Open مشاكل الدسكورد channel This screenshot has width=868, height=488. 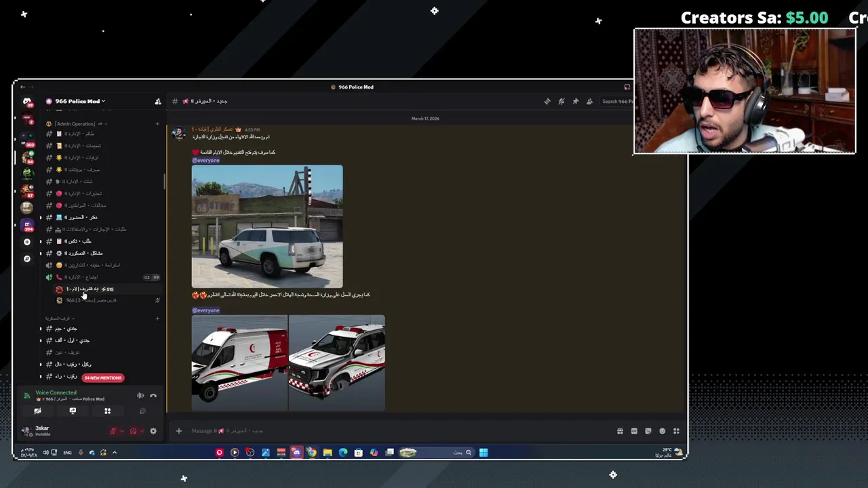102,253
